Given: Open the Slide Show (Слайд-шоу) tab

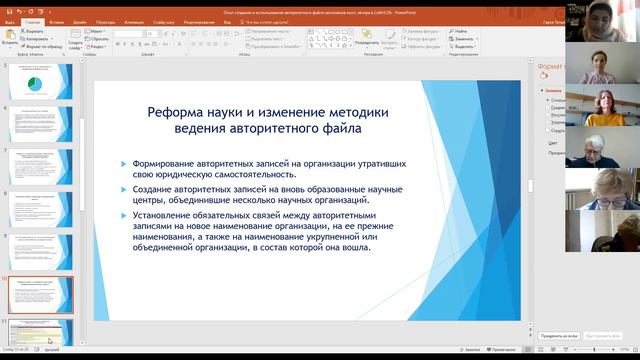Looking at the screenshot, I should (x=164, y=22).
